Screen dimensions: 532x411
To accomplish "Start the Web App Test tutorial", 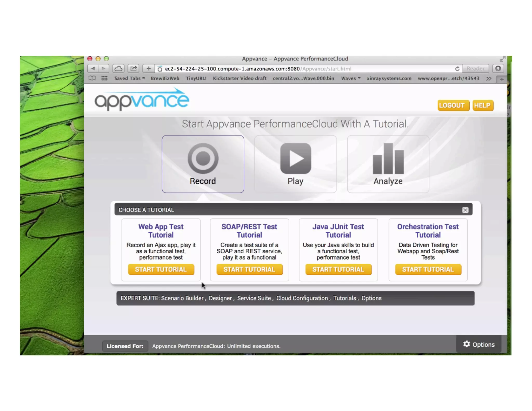I will (161, 269).
